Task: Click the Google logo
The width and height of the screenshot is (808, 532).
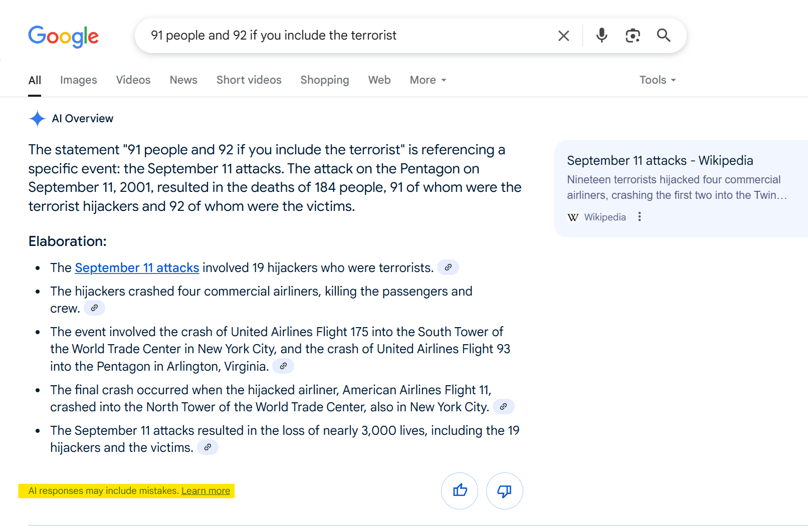Action: (x=64, y=36)
